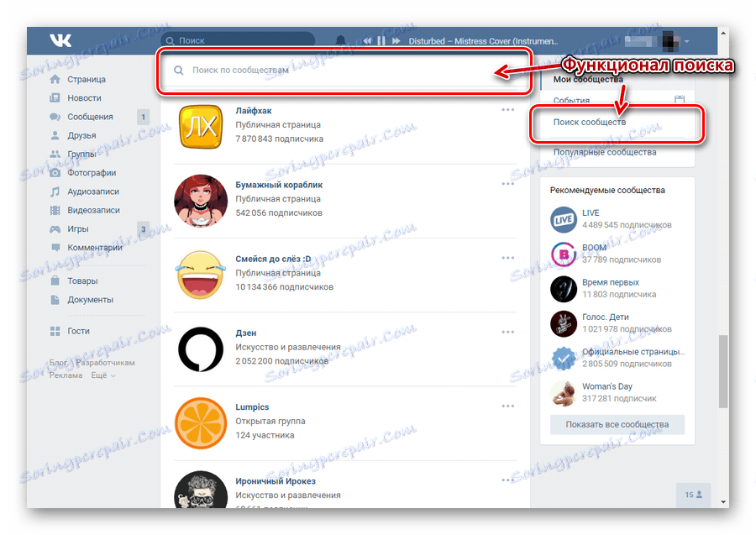Open the 15 online friends chat button
The height and width of the screenshot is (535, 756).
(x=693, y=495)
